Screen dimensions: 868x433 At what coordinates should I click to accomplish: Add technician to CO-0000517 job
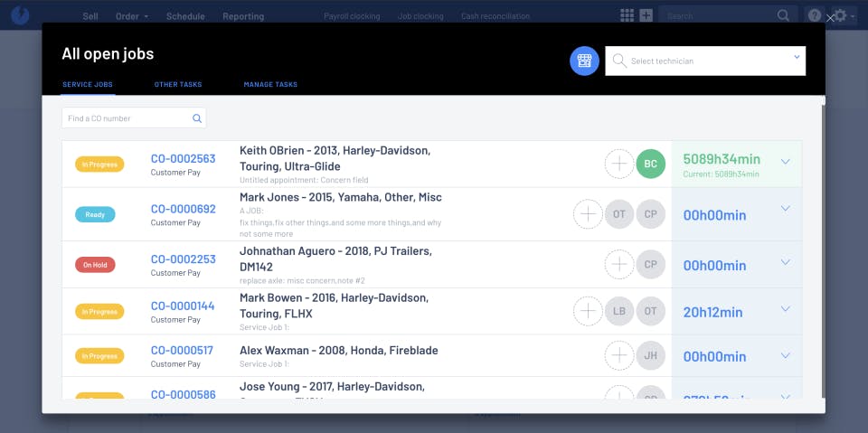click(x=618, y=355)
